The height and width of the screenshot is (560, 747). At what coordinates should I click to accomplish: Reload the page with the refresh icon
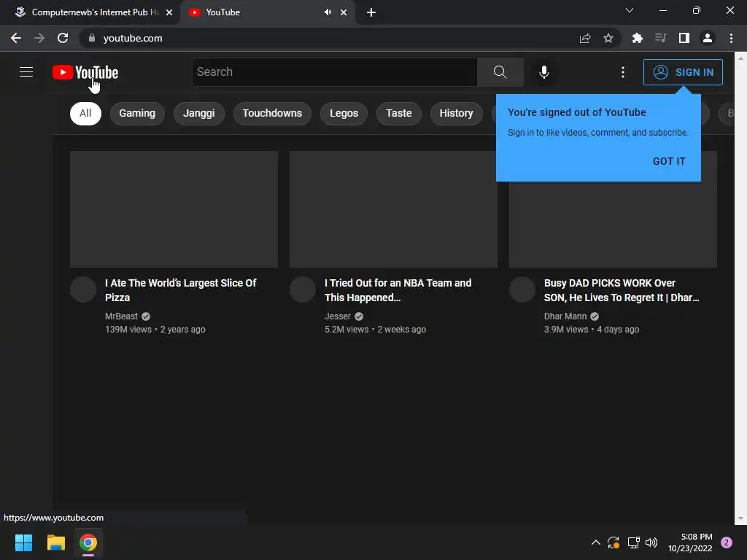(x=63, y=38)
